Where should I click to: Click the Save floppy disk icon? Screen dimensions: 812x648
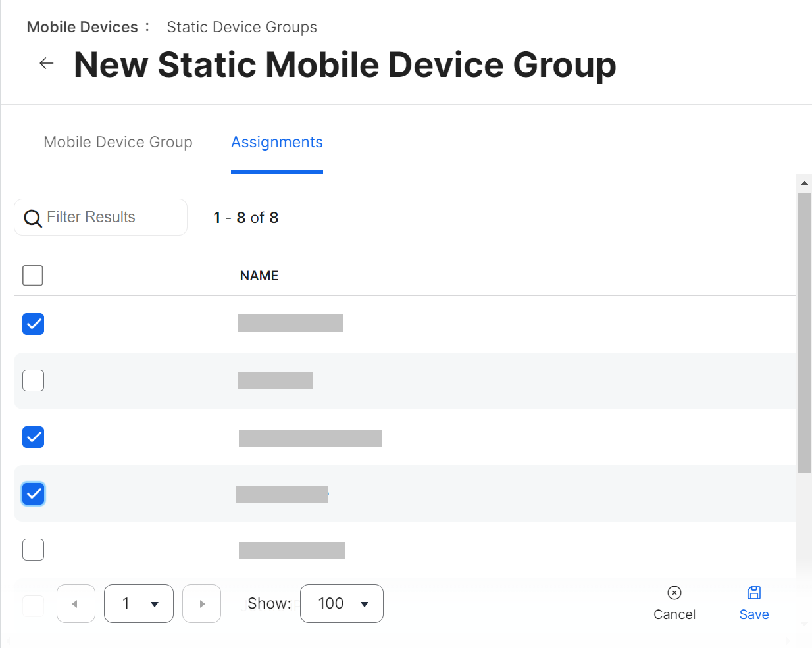click(x=754, y=593)
